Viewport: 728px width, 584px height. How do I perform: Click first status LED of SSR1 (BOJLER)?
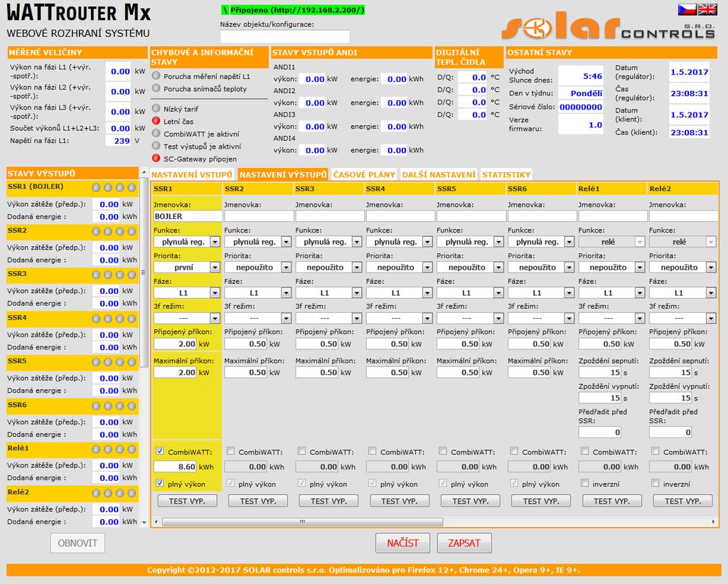pos(96,188)
